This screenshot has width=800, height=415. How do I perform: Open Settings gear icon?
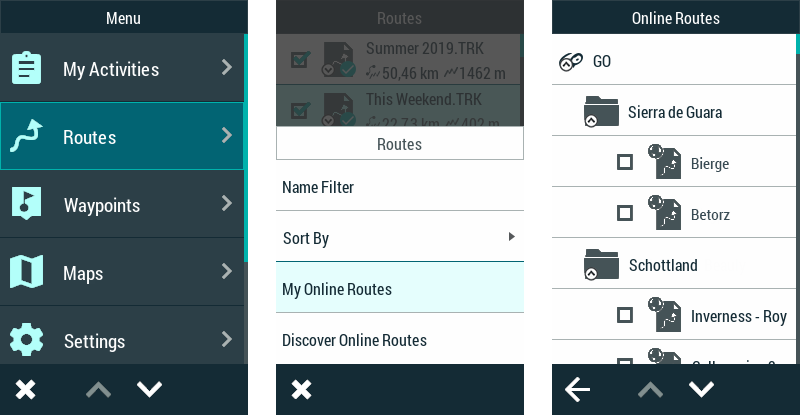[x=26, y=341]
